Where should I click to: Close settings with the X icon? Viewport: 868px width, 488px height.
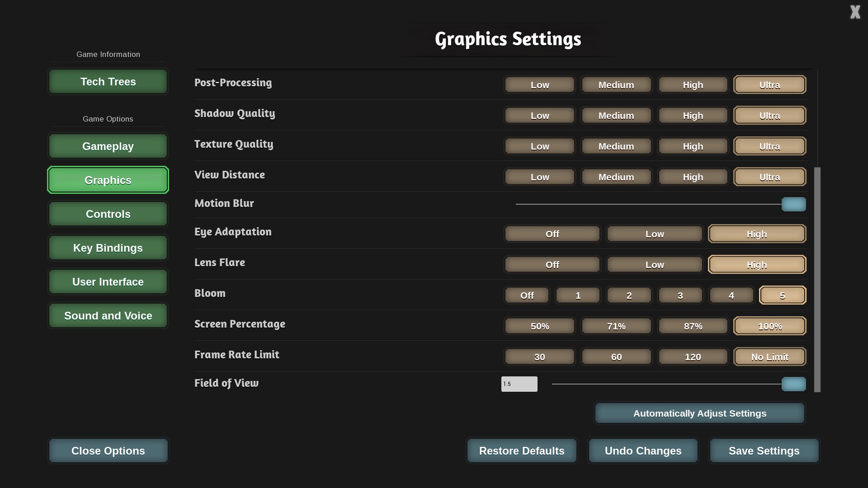[x=854, y=12]
